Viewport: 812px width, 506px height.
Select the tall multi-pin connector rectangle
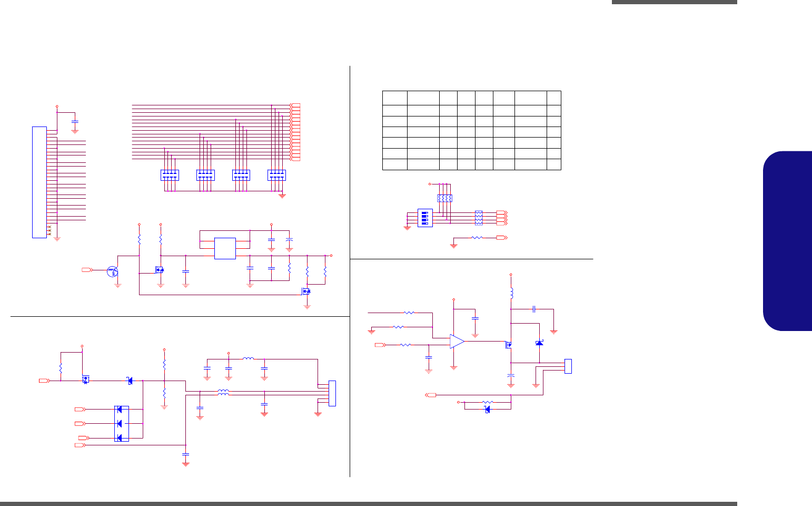39,182
